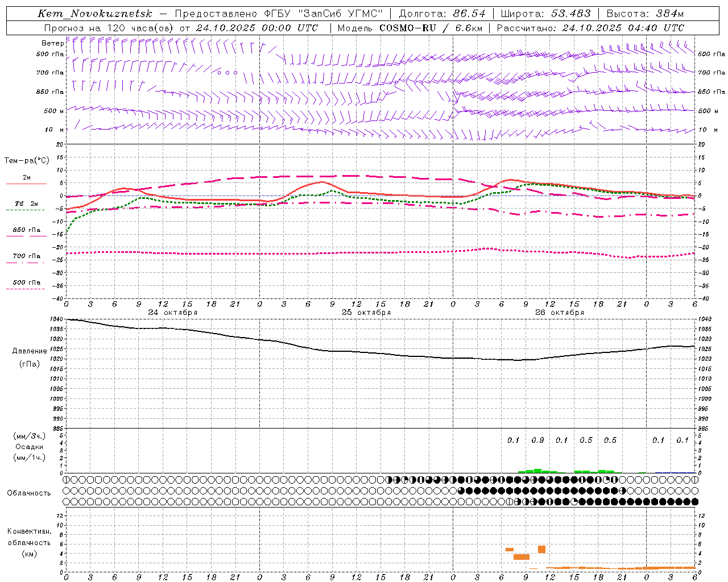This screenshot has height=582, width=728.
Task: Select the 850 гПа temperature legend entry
Action: (x=27, y=230)
